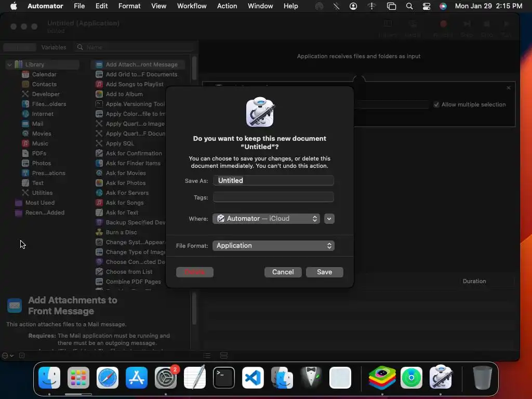
Task: Open the Help menu
Action: [x=291, y=6]
